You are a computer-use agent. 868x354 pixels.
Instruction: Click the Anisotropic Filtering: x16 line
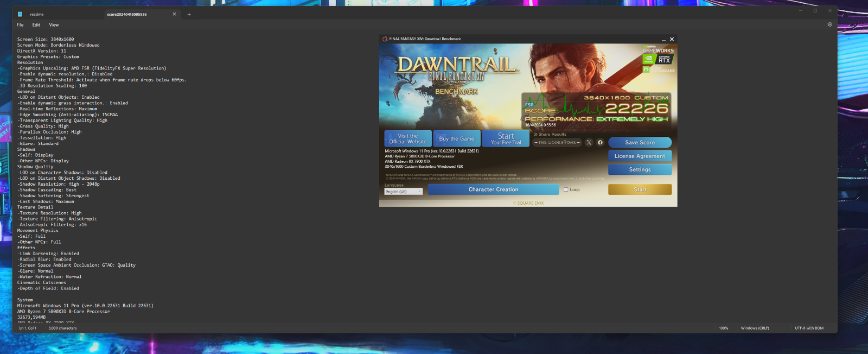coord(52,224)
